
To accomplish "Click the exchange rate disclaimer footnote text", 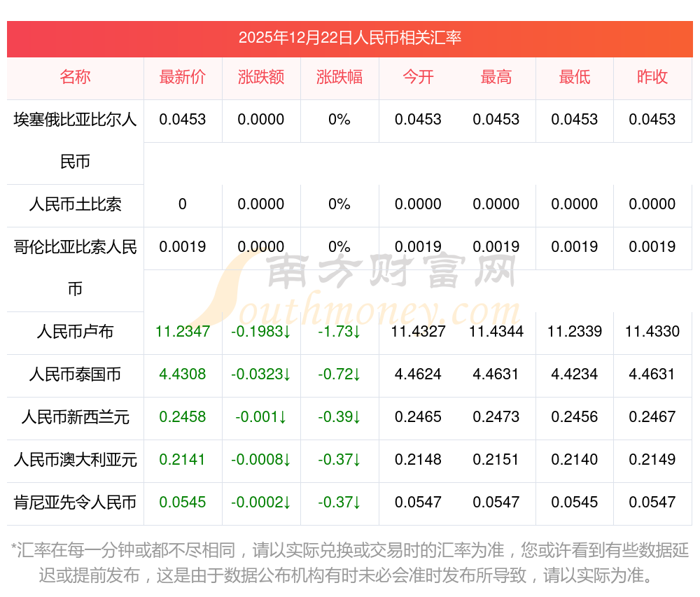I will point(349,563).
